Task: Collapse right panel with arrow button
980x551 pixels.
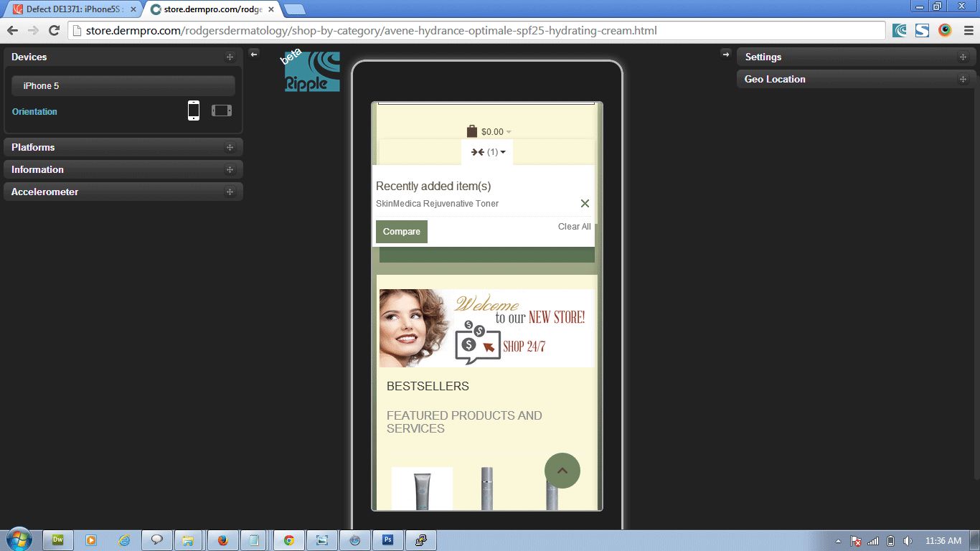Action: point(725,54)
